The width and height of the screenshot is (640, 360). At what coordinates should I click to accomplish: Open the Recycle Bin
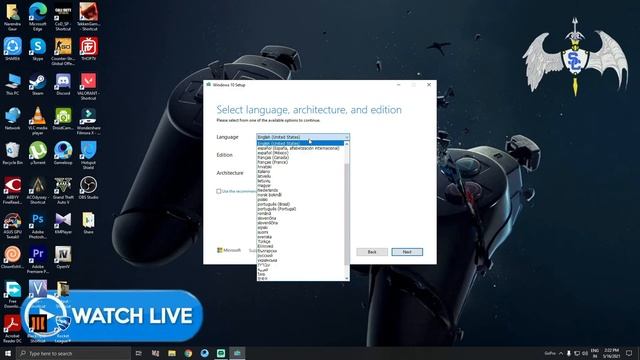click(x=12, y=153)
